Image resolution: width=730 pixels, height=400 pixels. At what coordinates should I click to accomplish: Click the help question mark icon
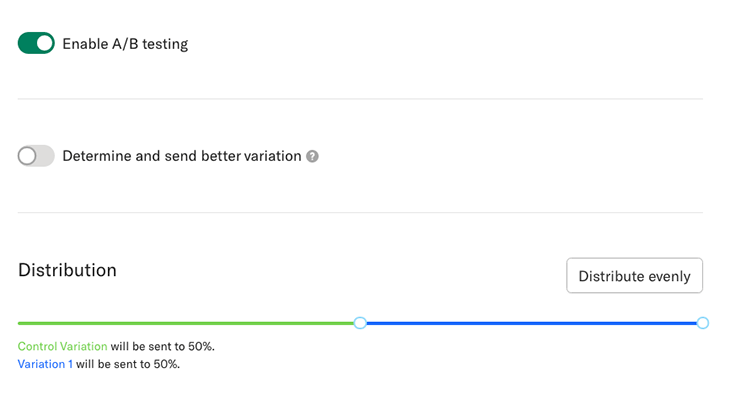click(x=313, y=156)
